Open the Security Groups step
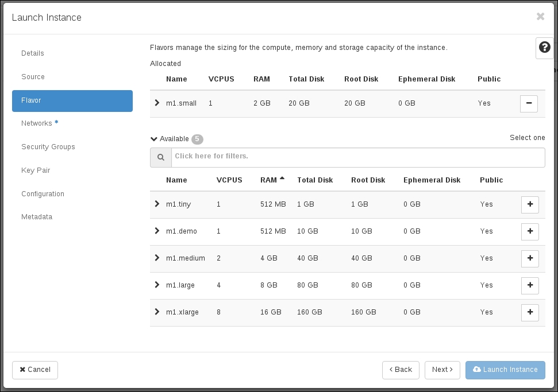The width and height of the screenshot is (558, 392). (48, 147)
